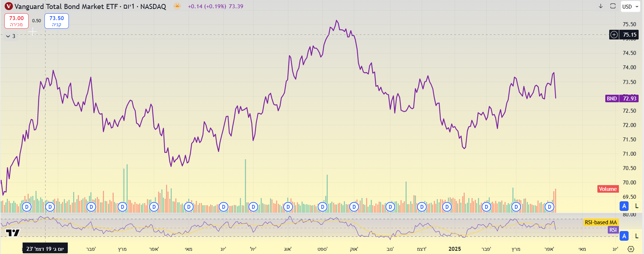Click dividend D marker above נוב' label

tap(390, 207)
